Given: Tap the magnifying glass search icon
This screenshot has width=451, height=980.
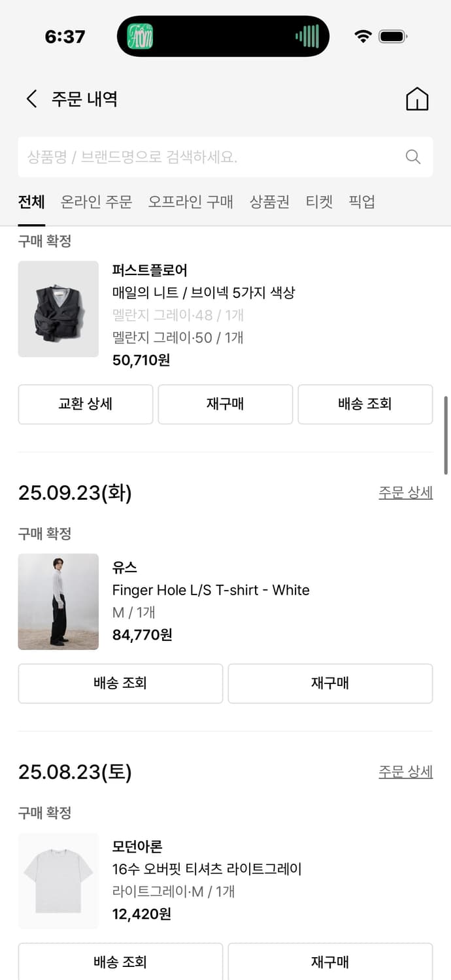Looking at the screenshot, I should (x=412, y=157).
